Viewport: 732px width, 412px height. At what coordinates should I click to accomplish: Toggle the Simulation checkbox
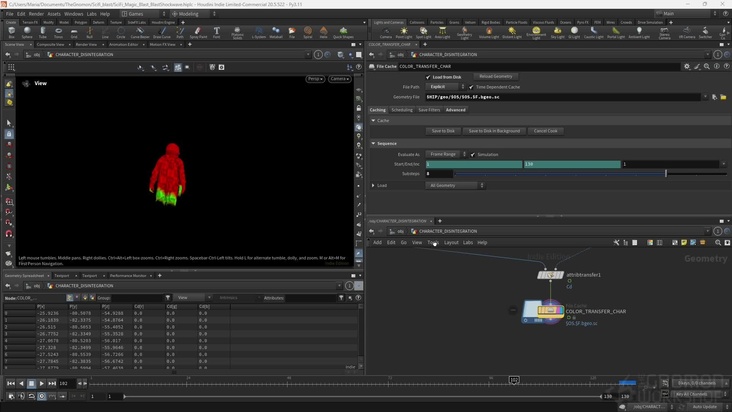[472, 154]
